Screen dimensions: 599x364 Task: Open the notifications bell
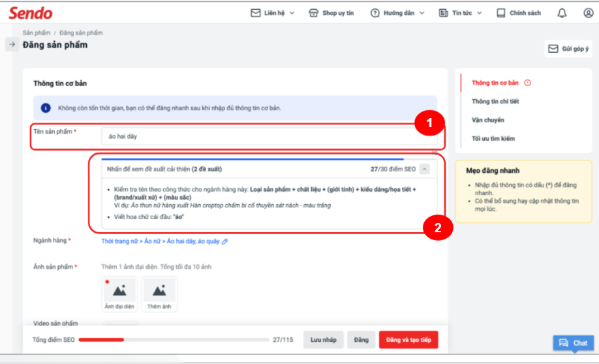(562, 13)
